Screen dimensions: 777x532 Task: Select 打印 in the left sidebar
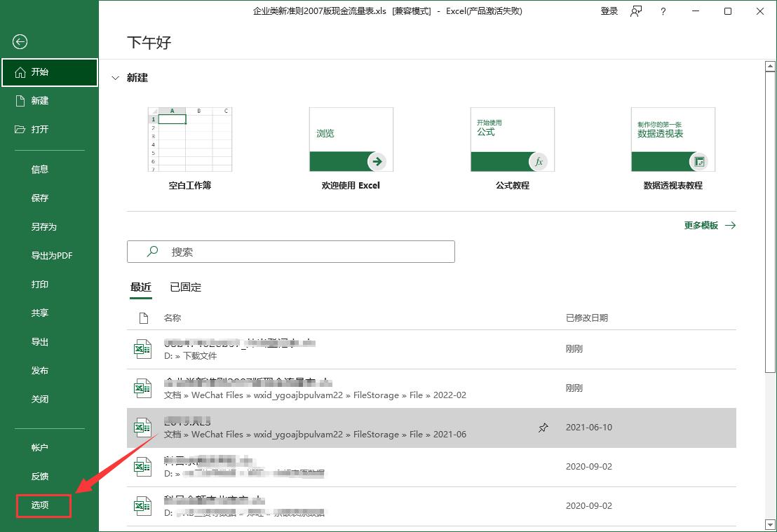(x=40, y=284)
